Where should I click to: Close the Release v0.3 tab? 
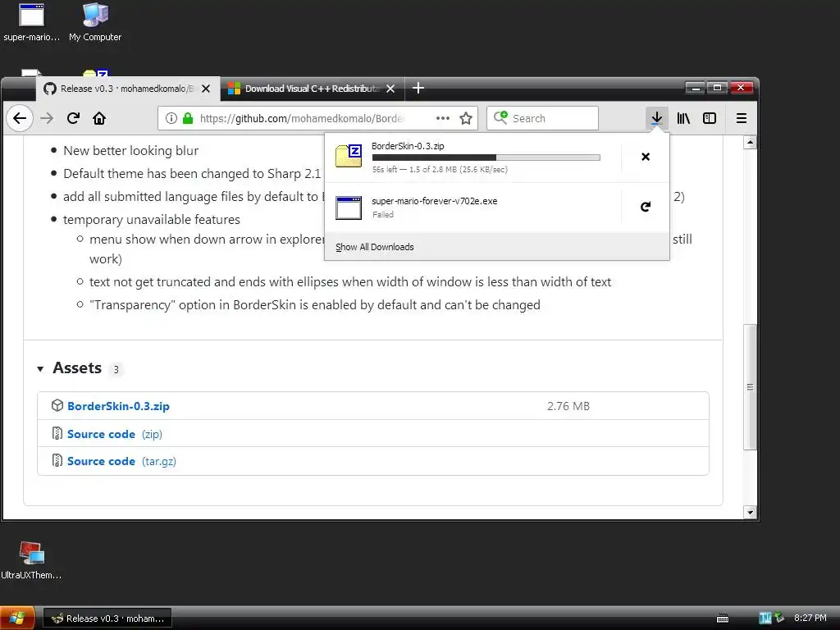pos(206,89)
